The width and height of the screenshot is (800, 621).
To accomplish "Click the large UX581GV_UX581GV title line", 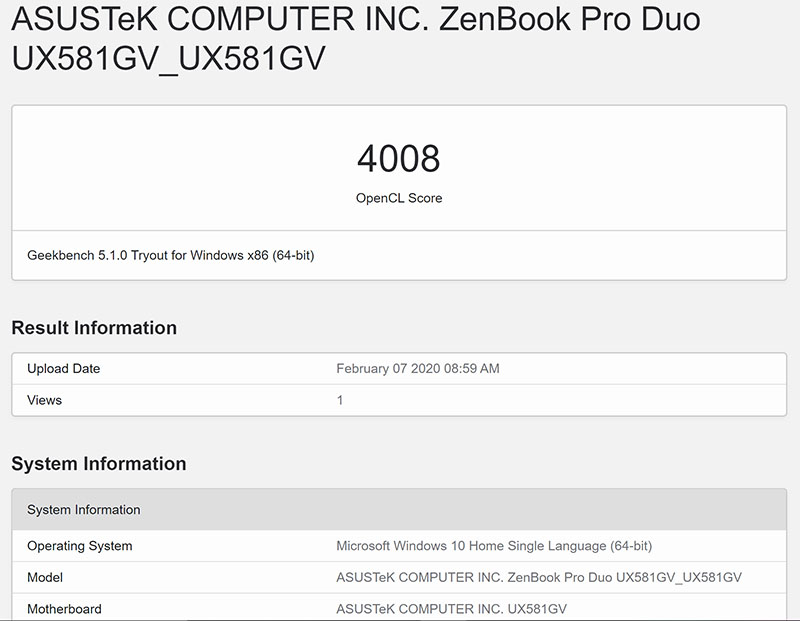I will 168,60.
